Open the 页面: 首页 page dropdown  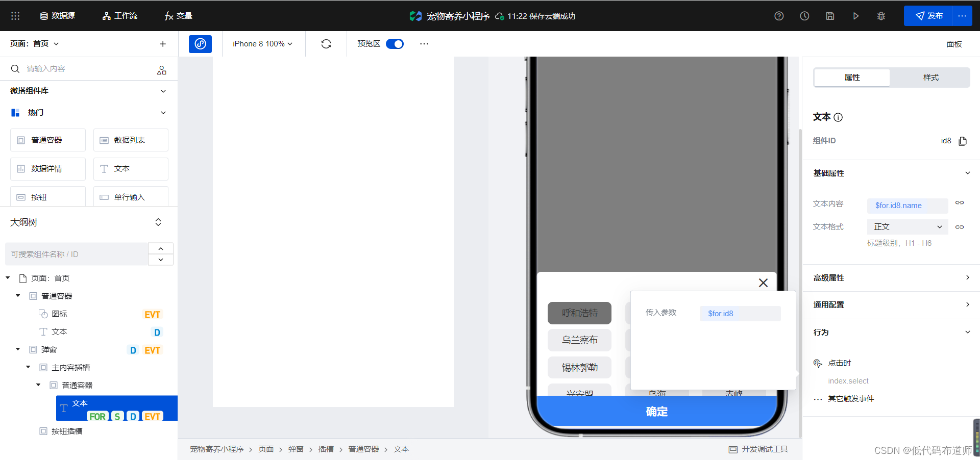tap(35, 44)
